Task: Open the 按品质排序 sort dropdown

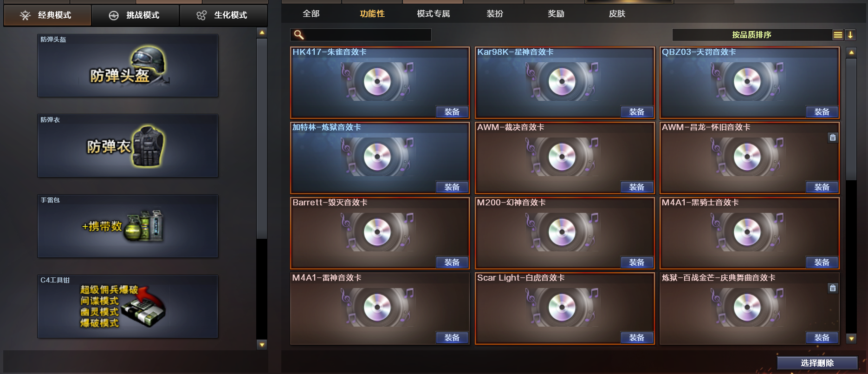Action: (751, 35)
